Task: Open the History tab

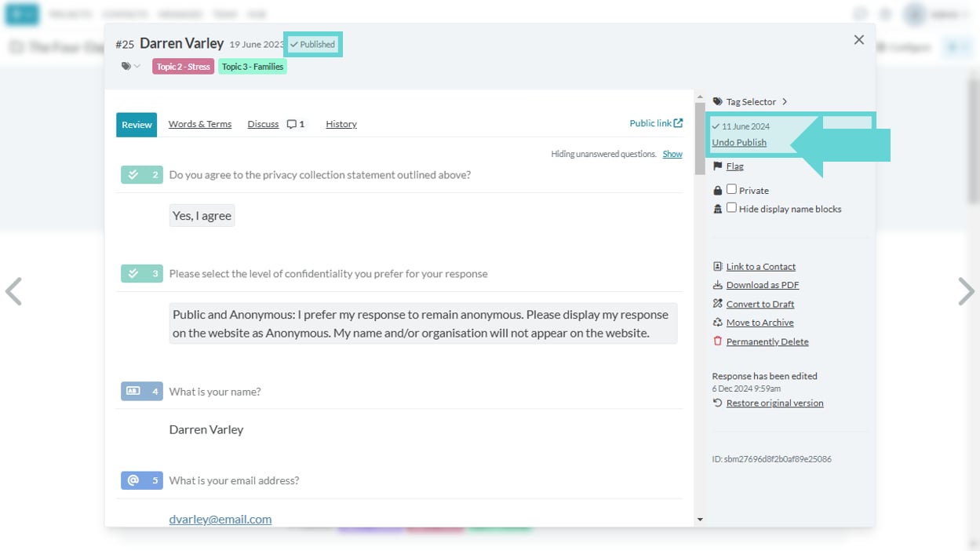Action: 341,124
